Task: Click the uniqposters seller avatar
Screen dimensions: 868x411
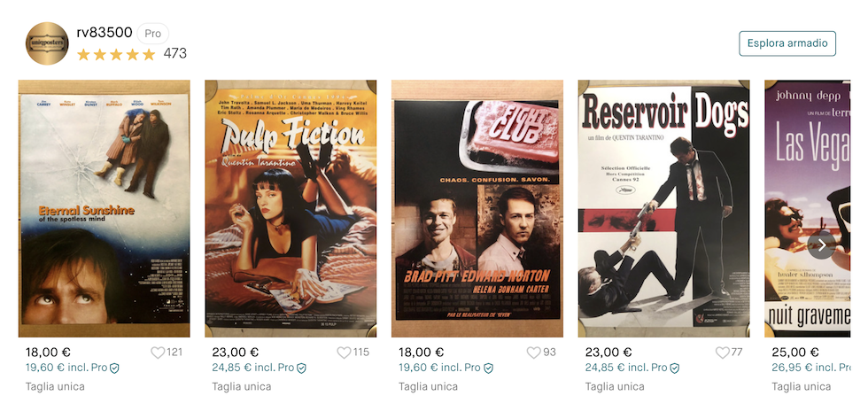Action: click(x=47, y=43)
